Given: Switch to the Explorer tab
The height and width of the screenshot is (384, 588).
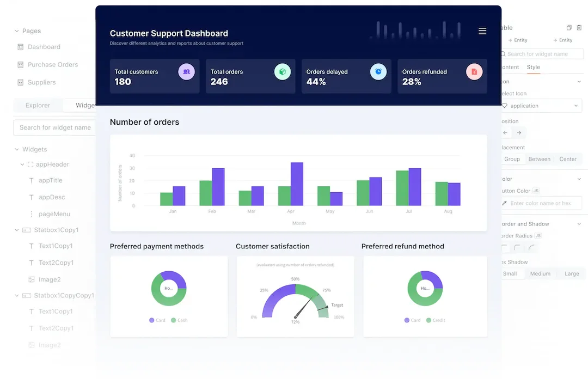Looking at the screenshot, I should [x=38, y=105].
